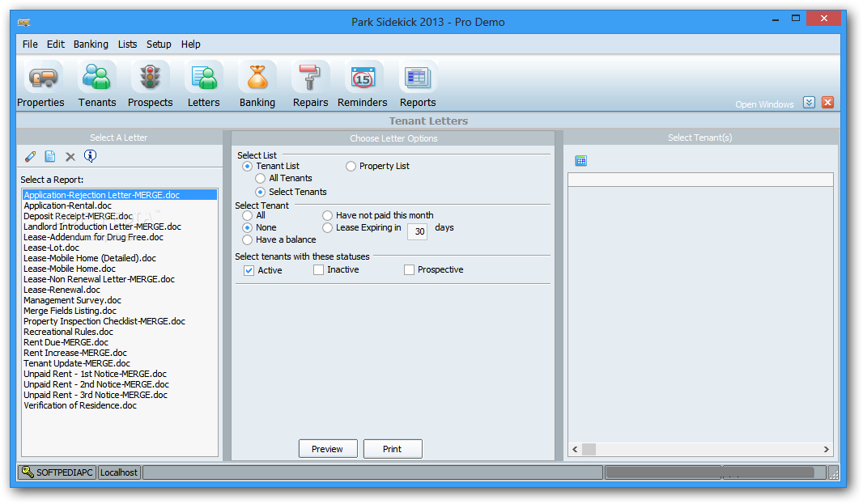Image resolution: width=863 pixels, height=504 pixels.
Task: Choose the All Tenants radio option
Action: click(261, 178)
